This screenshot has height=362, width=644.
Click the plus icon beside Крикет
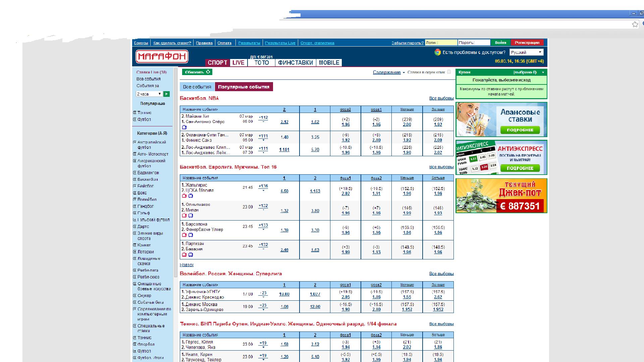[135, 245]
